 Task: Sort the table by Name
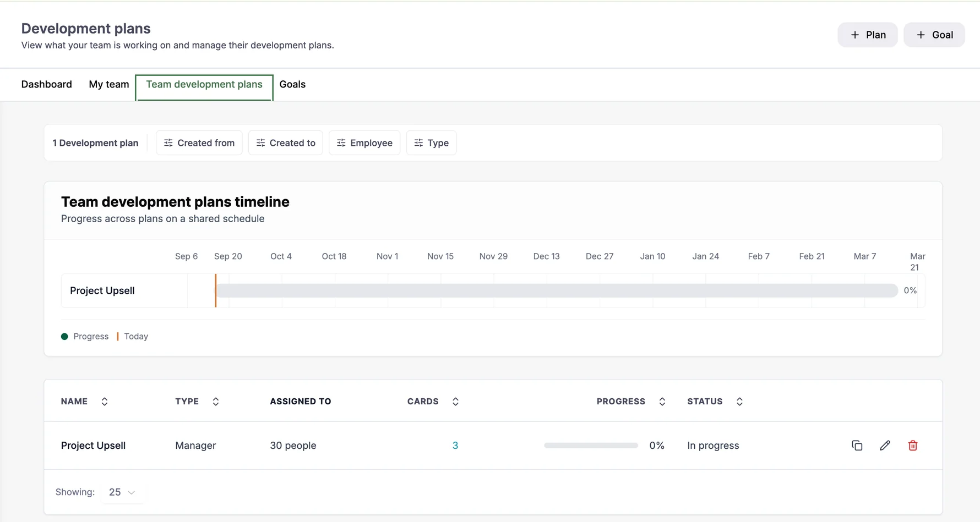(x=105, y=402)
